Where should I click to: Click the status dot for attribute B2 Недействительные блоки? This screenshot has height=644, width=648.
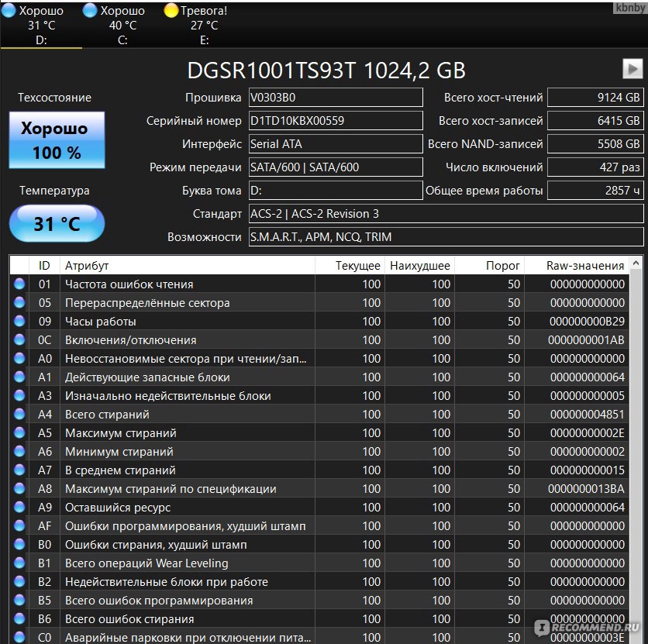pos(19,581)
